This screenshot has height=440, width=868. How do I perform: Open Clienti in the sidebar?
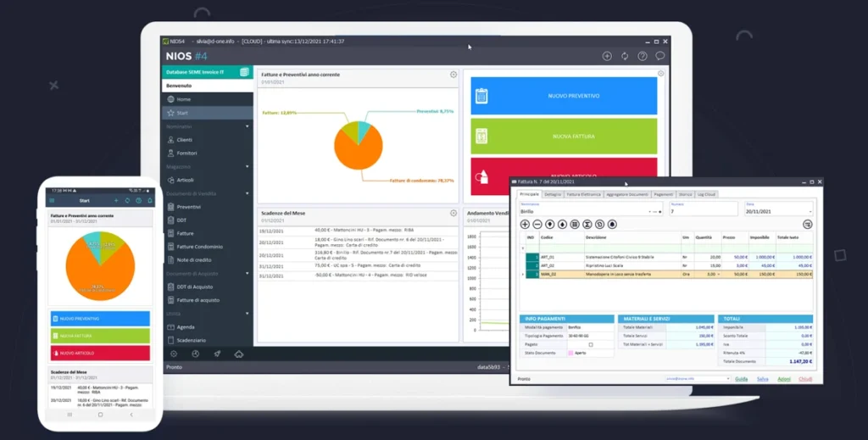pos(185,139)
